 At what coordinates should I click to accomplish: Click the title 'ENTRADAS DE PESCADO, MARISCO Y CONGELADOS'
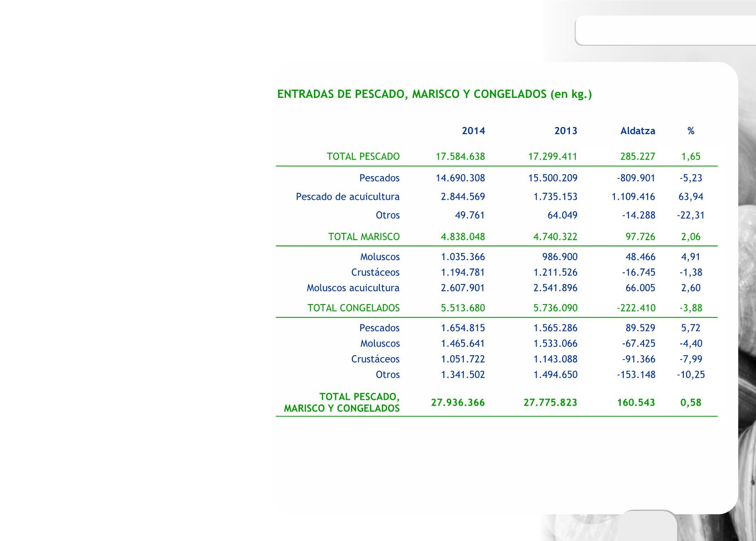click(x=412, y=94)
